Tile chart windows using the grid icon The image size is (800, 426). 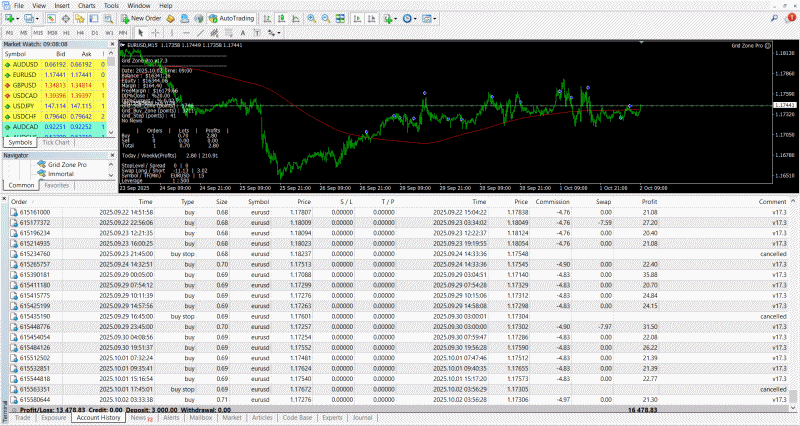tap(340, 18)
